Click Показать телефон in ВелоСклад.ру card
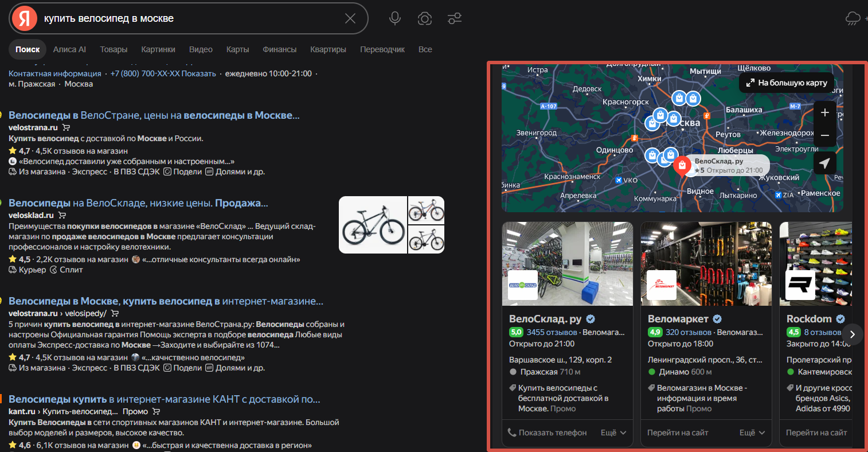Screen dimensions: 868x452 click(548, 432)
